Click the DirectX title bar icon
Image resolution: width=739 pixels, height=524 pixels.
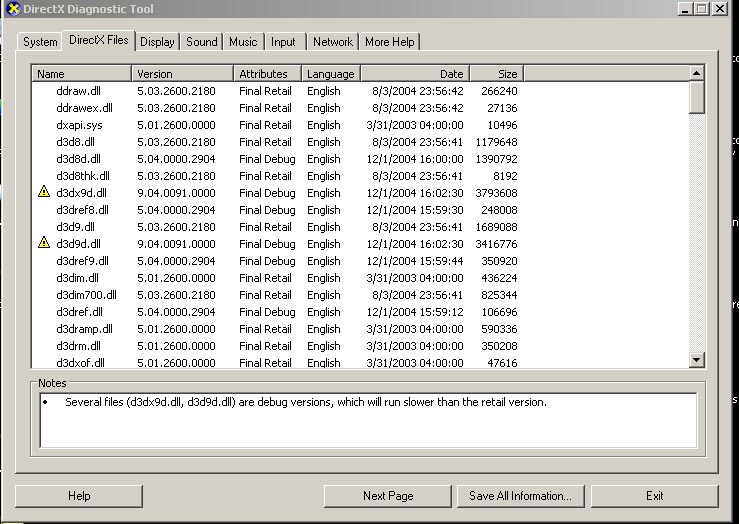pyautogui.click(x=13, y=8)
